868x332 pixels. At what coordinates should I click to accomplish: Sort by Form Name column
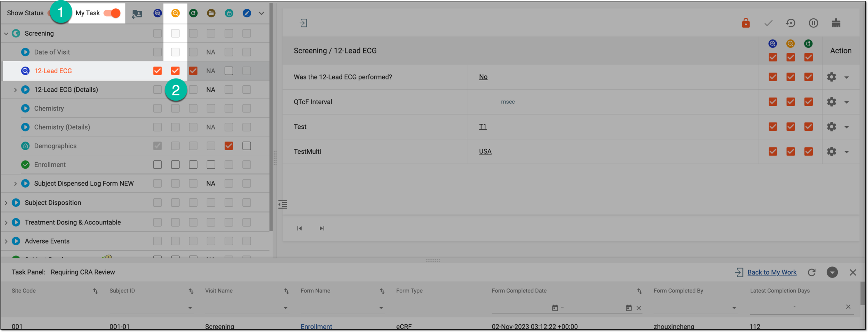coord(382,291)
